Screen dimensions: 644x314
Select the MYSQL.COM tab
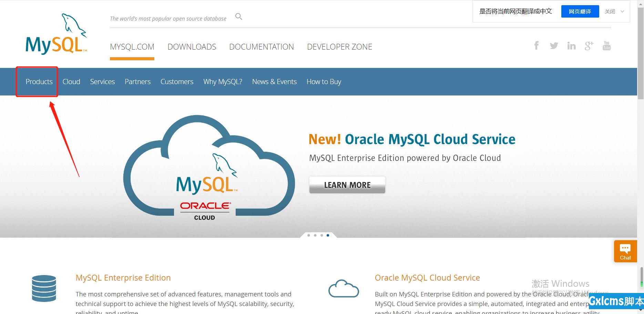point(132,47)
